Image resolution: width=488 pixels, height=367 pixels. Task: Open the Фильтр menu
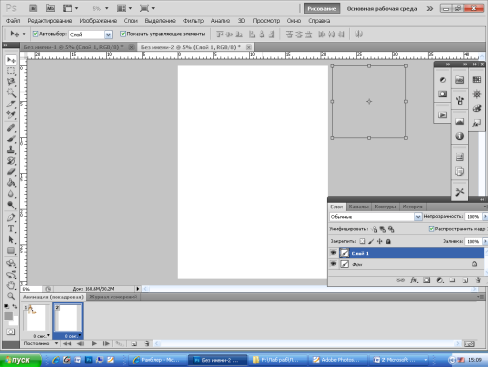tap(193, 21)
